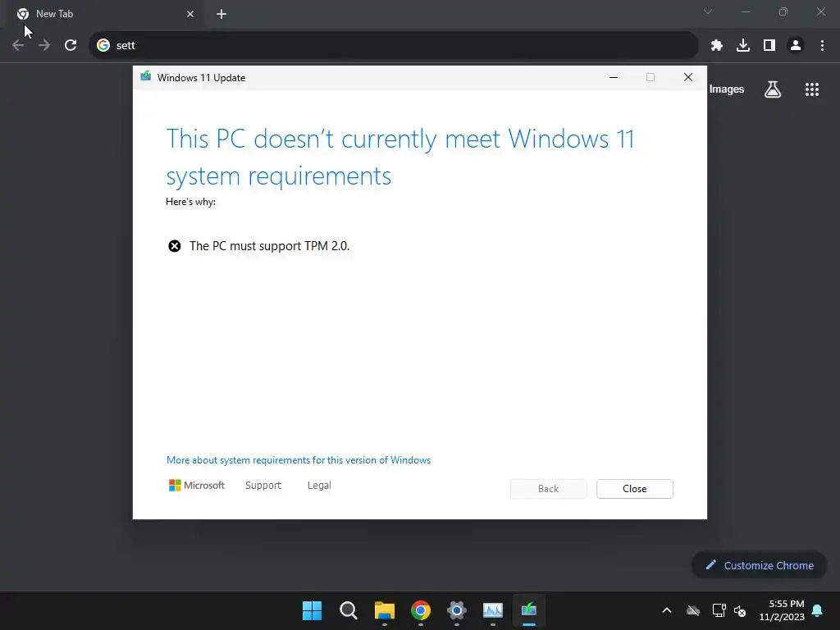
Task: Select the New Tab tab
Action: click(104, 14)
